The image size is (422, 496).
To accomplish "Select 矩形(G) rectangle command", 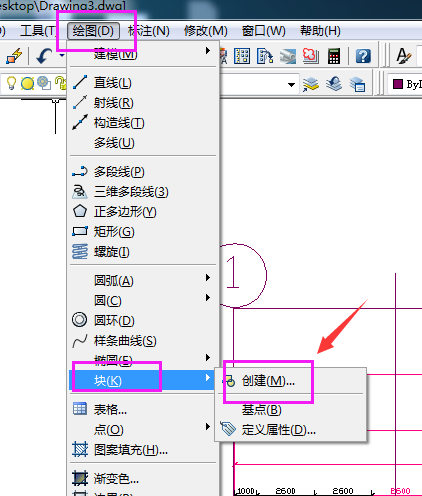I will [143, 232].
